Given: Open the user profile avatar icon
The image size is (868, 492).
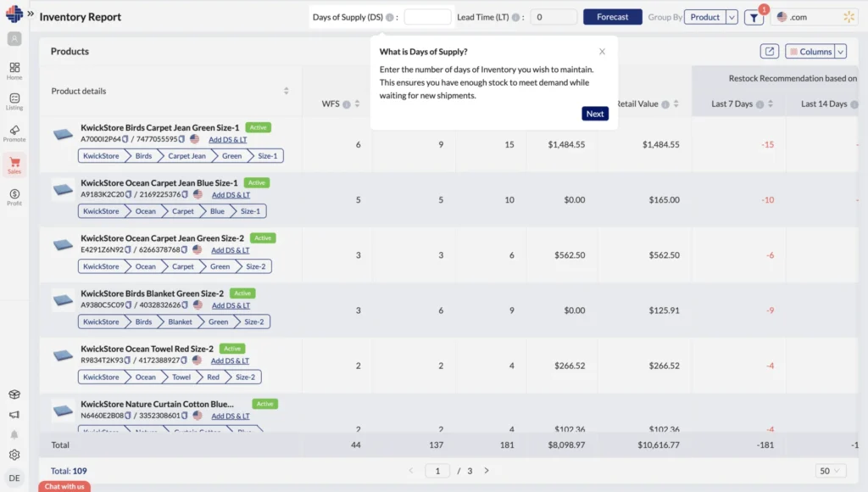Looking at the screenshot, I should pyautogui.click(x=14, y=39).
